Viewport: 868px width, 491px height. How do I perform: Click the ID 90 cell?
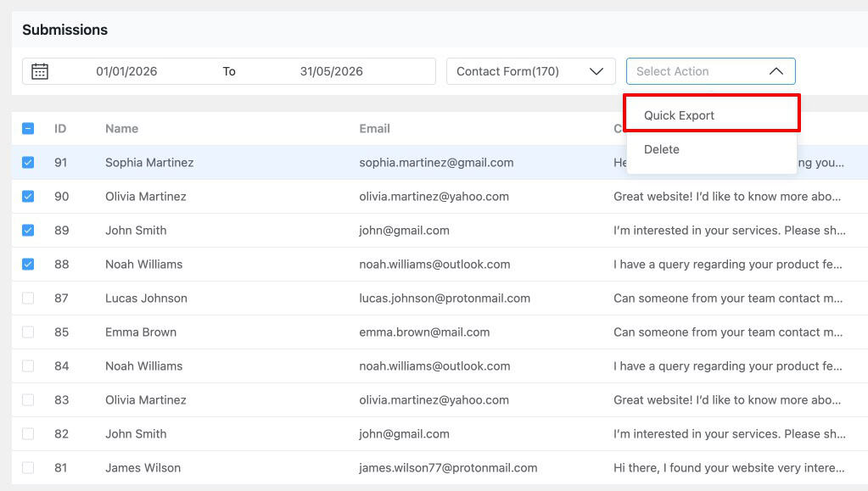[x=61, y=197]
